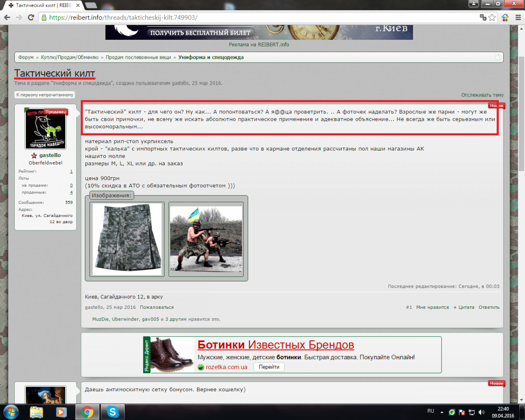The width and height of the screenshot is (525, 420).
Task: Select the Тактический килт browser tab
Action: 42,5
